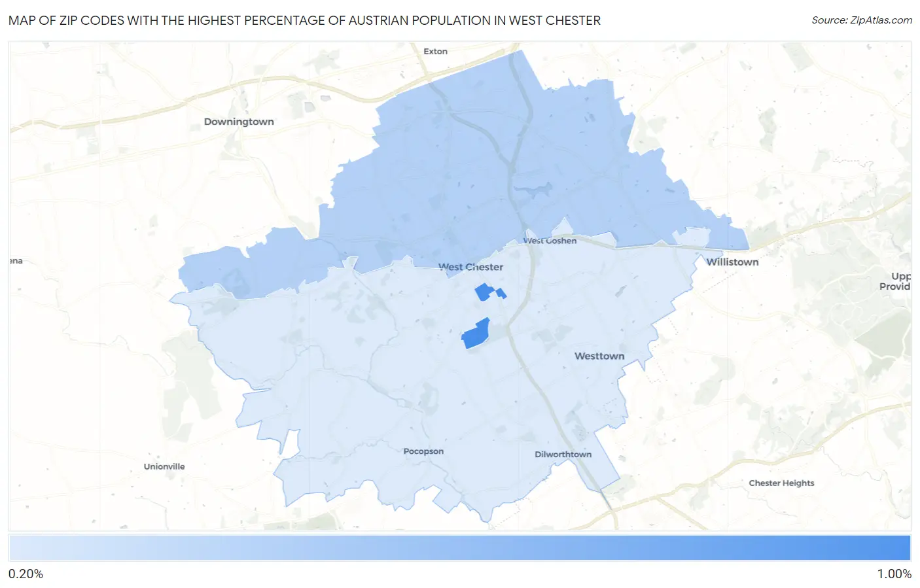Click the Chester Heights map label
This screenshot has height=588, width=920.
781,483
